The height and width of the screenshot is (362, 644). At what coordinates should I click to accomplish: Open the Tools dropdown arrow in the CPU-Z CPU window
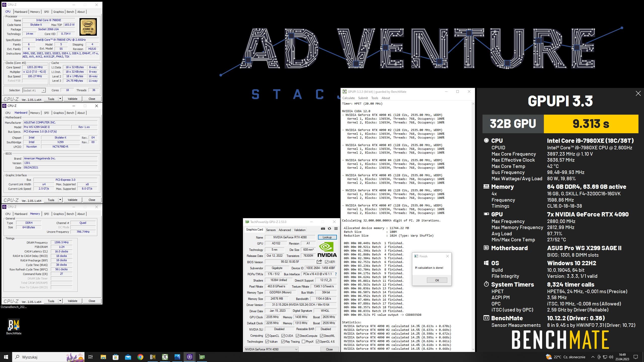point(60,99)
